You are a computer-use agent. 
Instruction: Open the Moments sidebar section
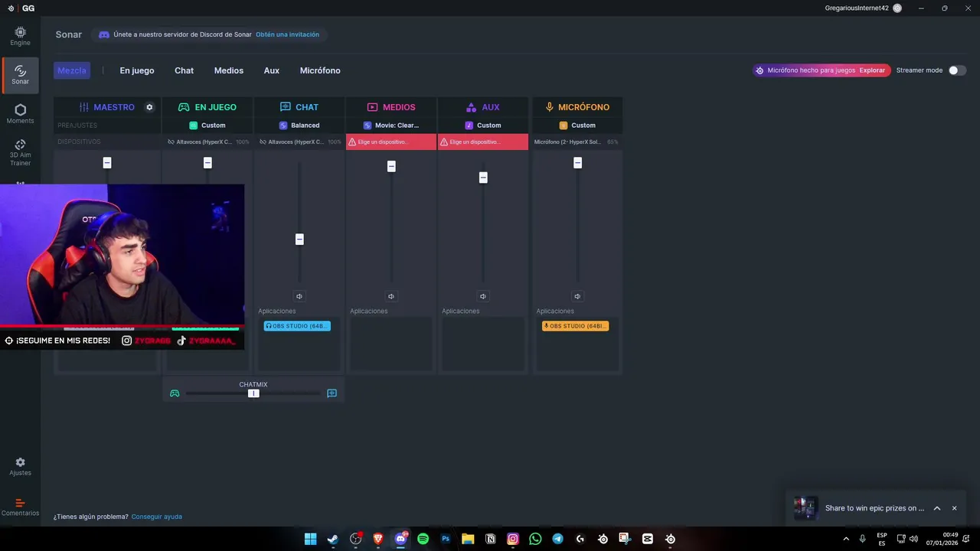coord(20,114)
